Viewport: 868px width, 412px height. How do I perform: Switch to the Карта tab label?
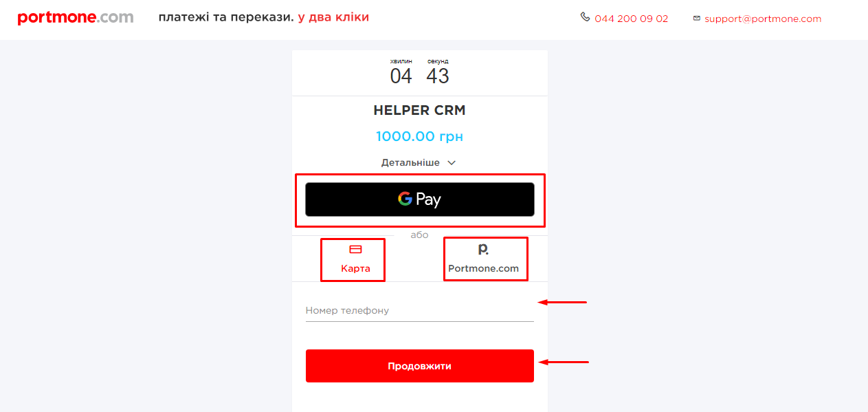355,269
